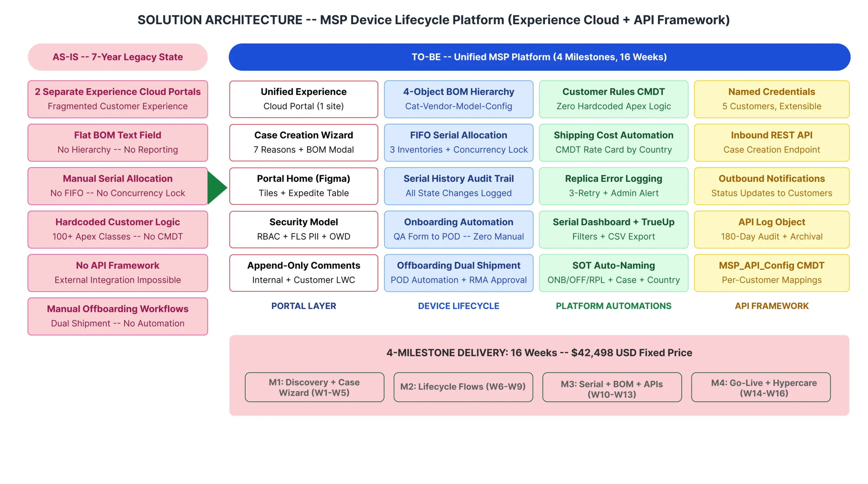Click the 4-MILESTONE DELIVERY fixed price heading

[x=539, y=352]
